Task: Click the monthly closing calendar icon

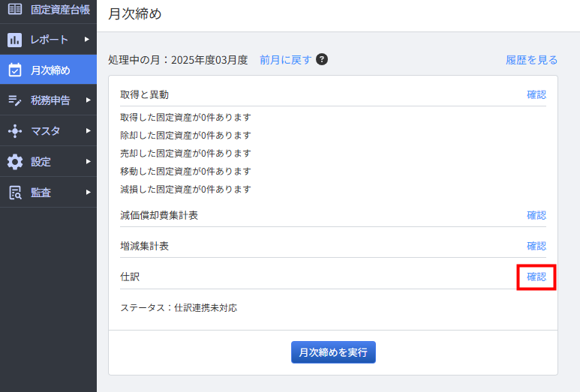Action: click(15, 70)
